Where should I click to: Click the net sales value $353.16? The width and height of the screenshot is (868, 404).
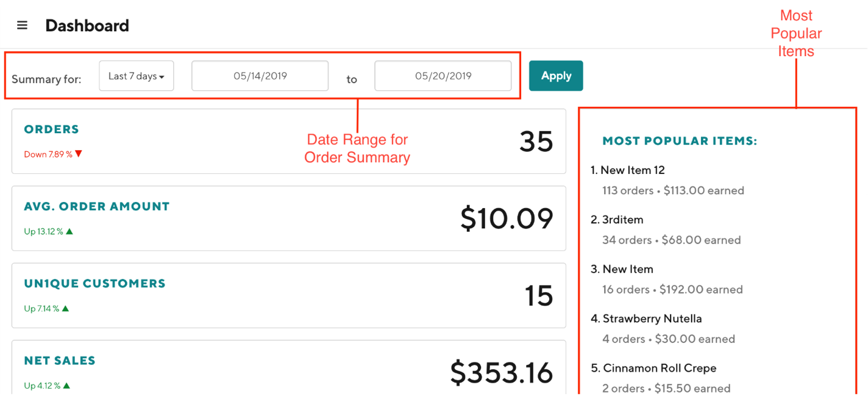[502, 372]
